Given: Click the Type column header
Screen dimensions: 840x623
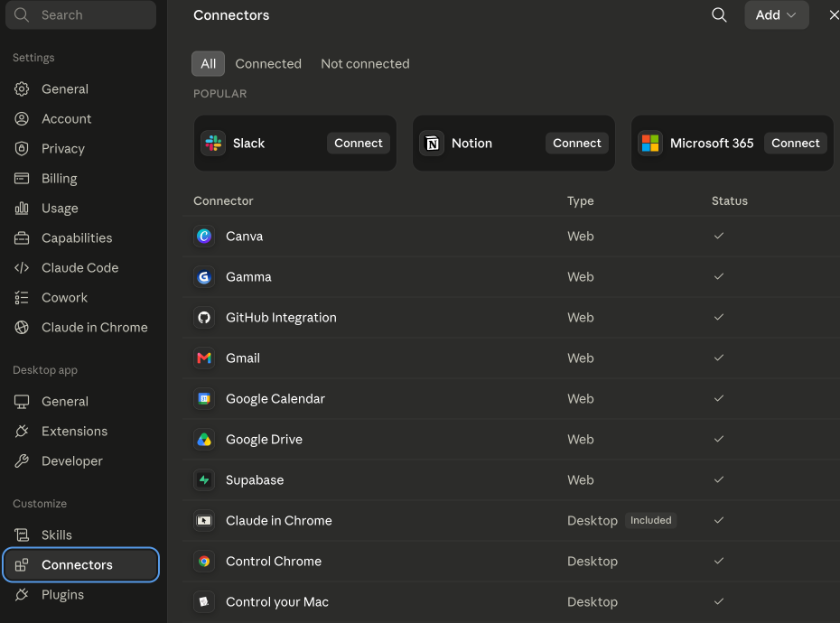Looking at the screenshot, I should (581, 200).
